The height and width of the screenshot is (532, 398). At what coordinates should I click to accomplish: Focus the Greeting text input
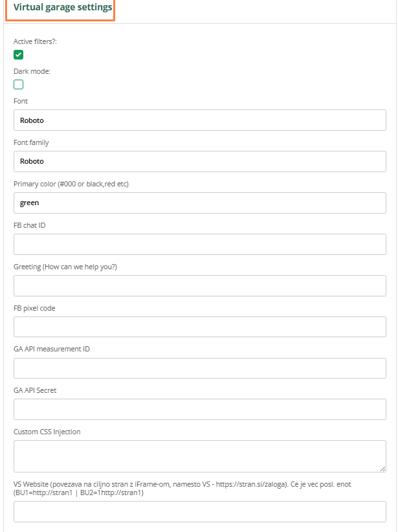pos(199,285)
